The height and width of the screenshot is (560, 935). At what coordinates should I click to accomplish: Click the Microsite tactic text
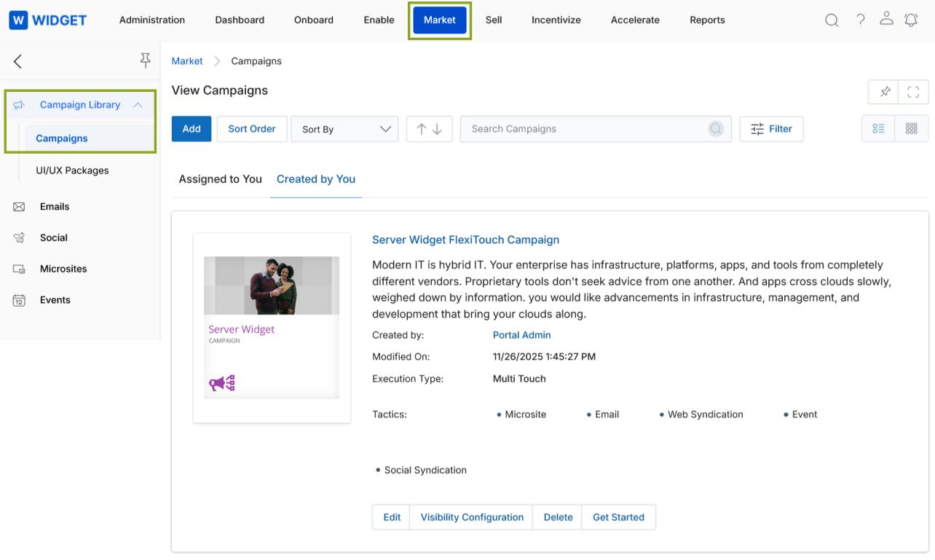point(525,414)
